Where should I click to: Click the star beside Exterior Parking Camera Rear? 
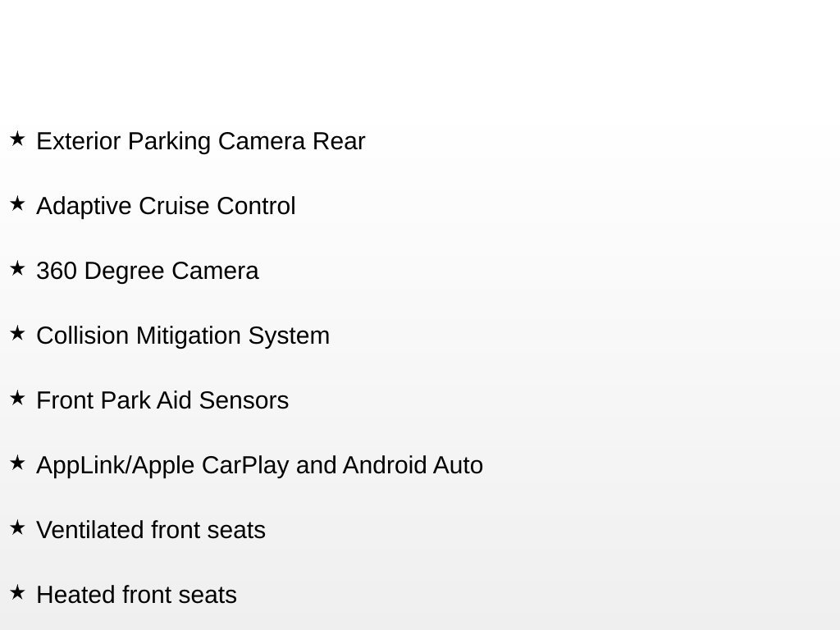coord(17,139)
